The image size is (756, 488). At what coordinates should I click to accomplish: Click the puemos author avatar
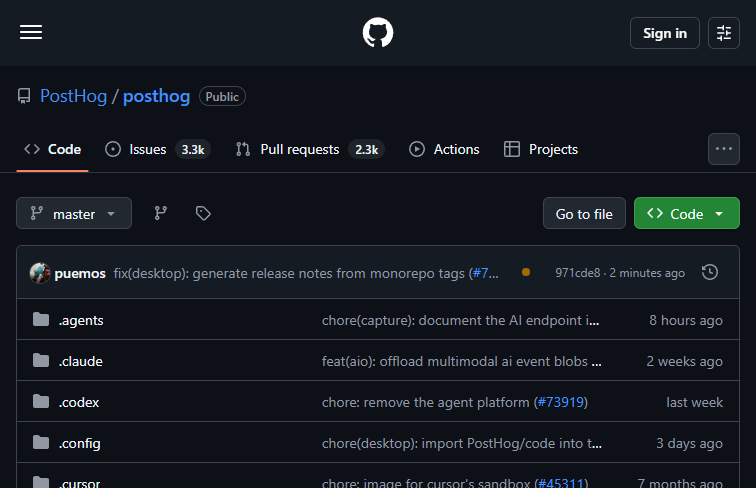coord(40,273)
